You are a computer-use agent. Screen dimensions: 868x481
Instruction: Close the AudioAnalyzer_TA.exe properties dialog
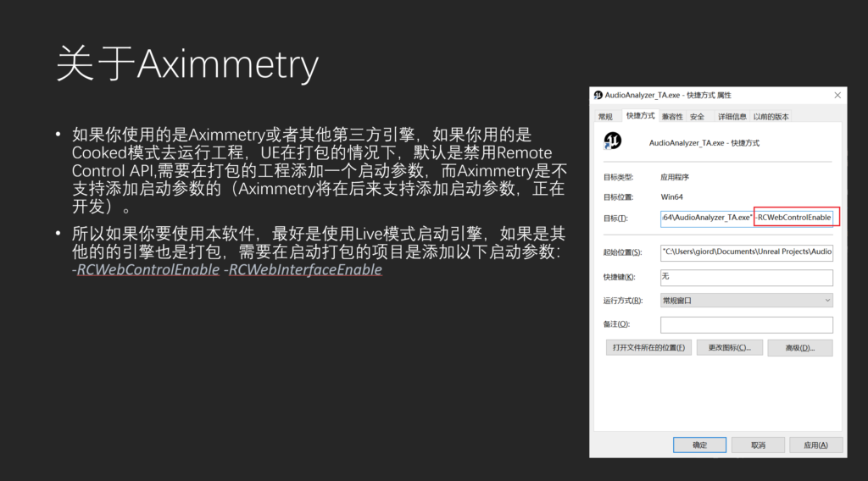point(837,95)
